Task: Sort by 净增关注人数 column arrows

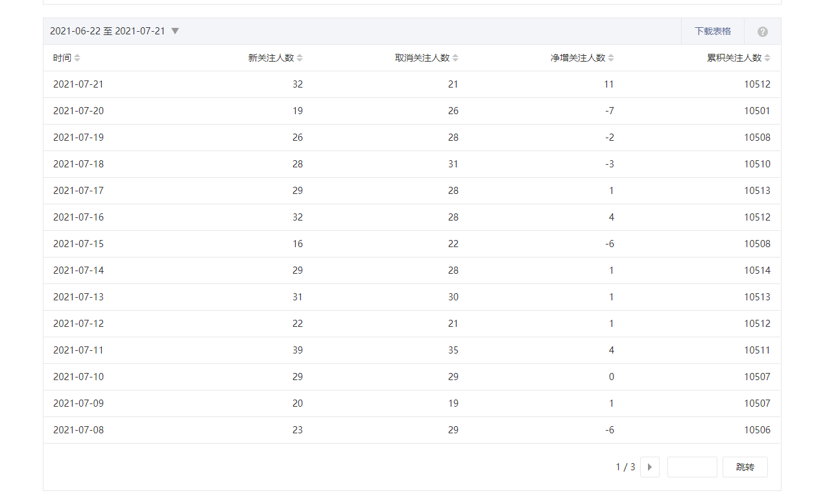Action: [x=611, y=58]
